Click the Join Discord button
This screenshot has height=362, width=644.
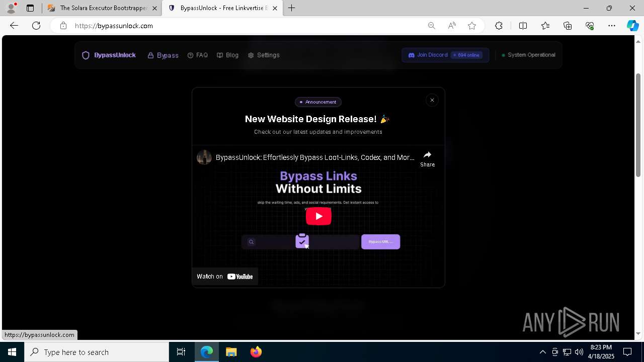[x=445, y=55]
